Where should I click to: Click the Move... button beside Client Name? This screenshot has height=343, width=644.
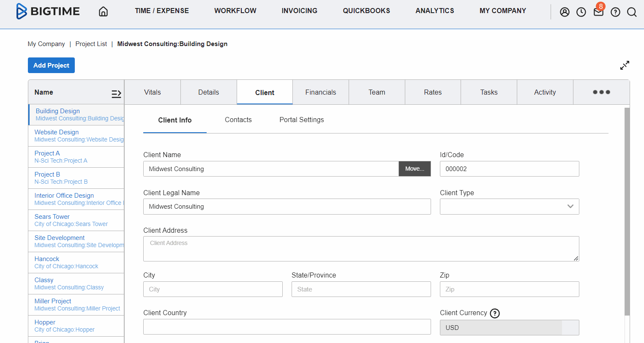(x=415, y=169)
